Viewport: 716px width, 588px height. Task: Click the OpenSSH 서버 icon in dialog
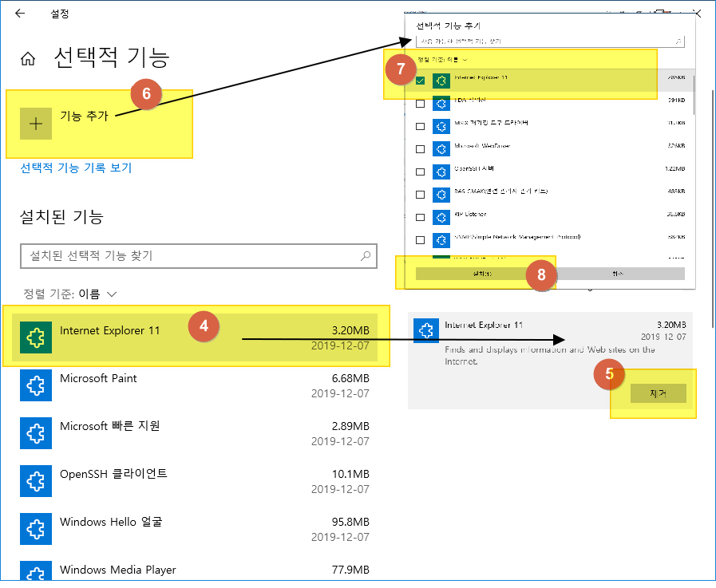441,172
